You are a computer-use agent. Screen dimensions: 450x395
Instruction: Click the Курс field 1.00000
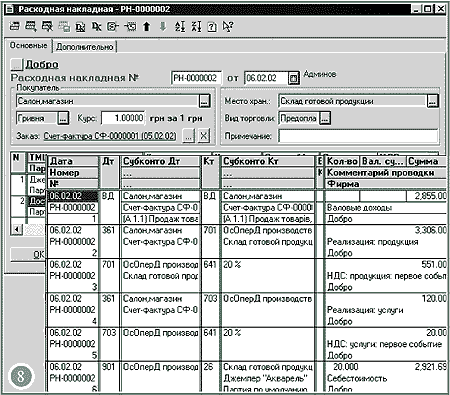(x=123, y=118)
